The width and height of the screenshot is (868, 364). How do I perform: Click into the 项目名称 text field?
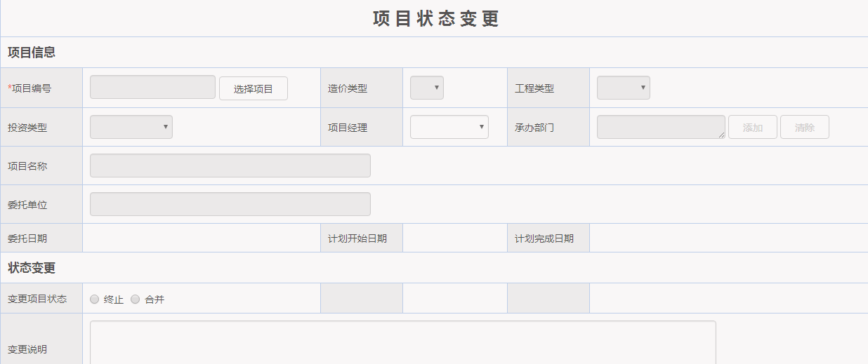(x=230, y=166)
